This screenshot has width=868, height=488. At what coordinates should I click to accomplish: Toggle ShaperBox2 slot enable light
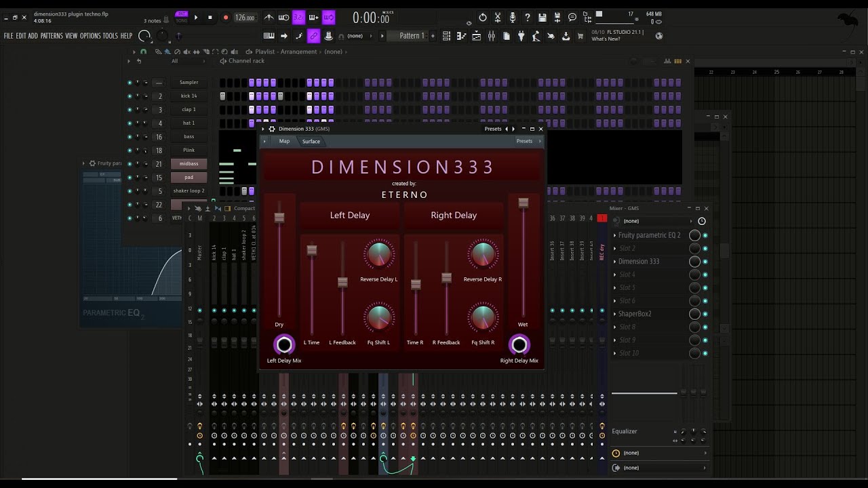(x=705, y=314)
